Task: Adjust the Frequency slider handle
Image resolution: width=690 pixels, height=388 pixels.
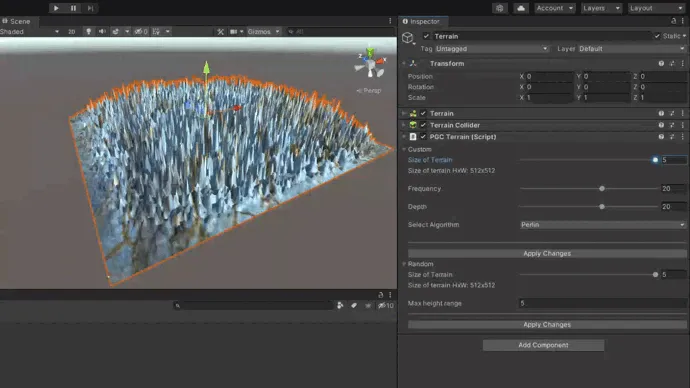Action: (602, 188)
